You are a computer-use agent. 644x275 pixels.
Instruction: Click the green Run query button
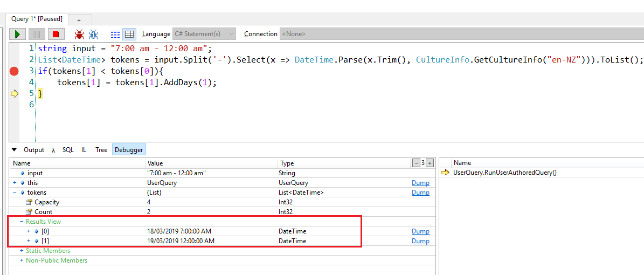pos(17,34)
